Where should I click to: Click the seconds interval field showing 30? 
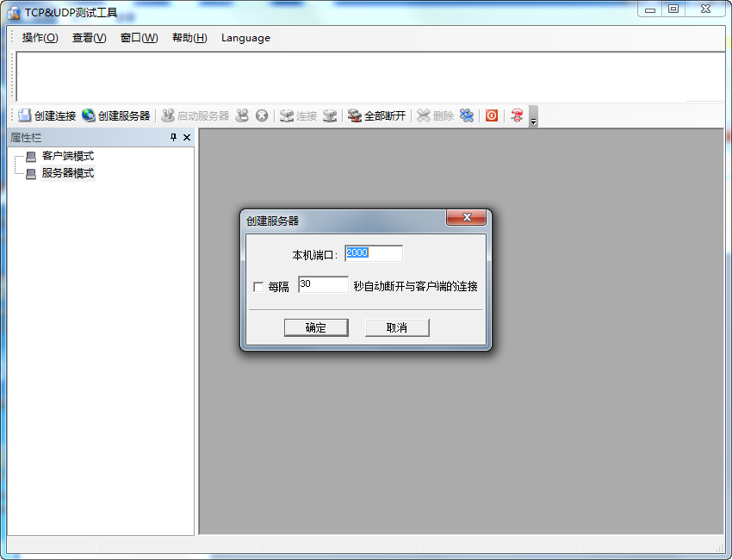323,284
